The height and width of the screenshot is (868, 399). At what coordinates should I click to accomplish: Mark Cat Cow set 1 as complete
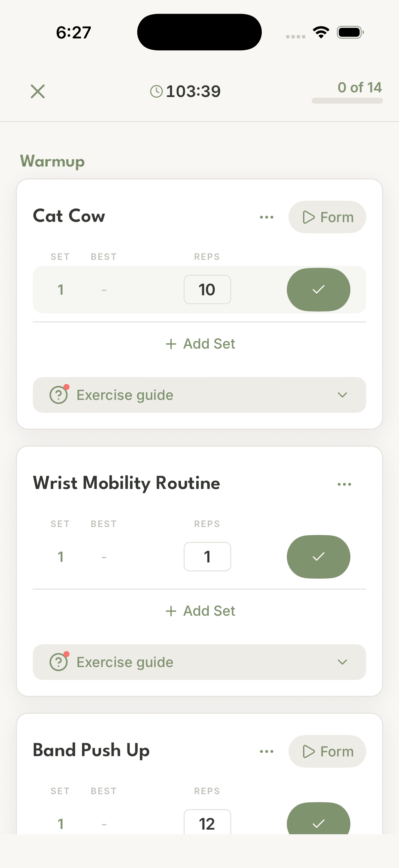tap(318, 289)
